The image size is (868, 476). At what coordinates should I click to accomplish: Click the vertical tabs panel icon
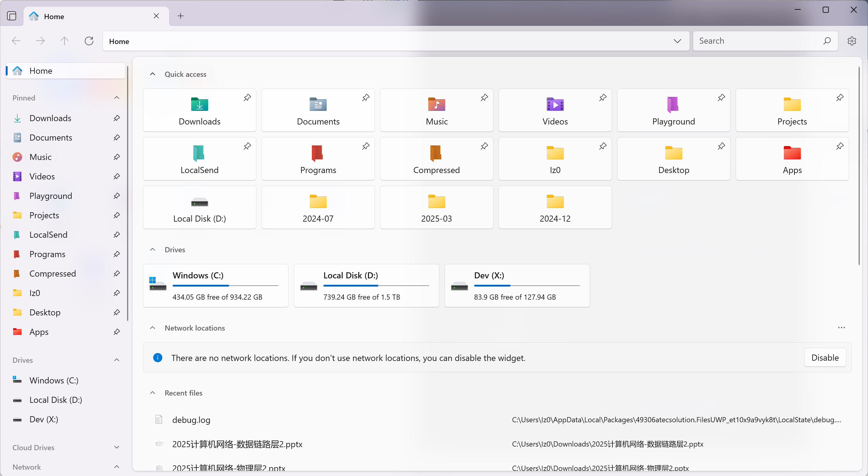point(12,16)
